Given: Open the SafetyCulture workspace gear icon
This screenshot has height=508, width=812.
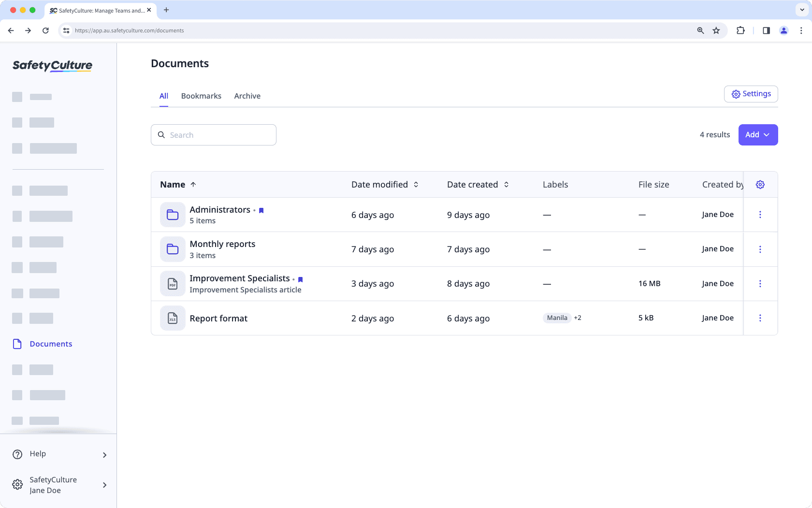Looking at the screenshot, I should point(17,484).
